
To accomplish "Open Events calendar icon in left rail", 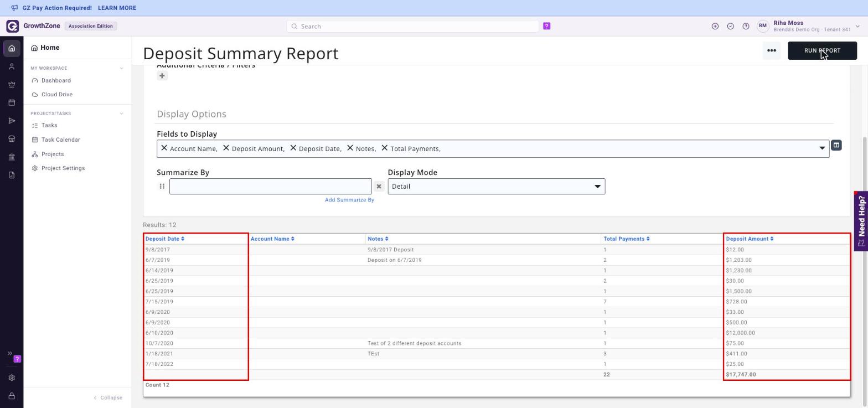I will coord(12,102).
